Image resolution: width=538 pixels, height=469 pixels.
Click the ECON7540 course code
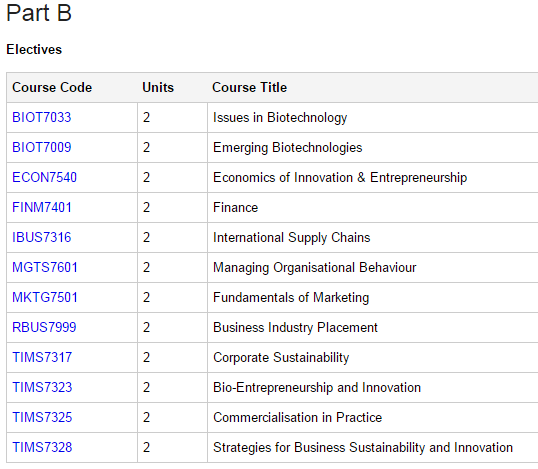click(44, 177)
